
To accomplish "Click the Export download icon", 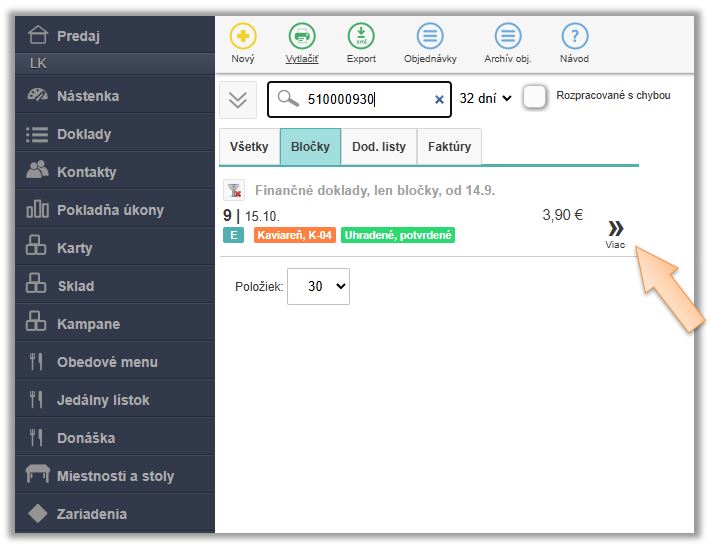I will tap(361, 37).
